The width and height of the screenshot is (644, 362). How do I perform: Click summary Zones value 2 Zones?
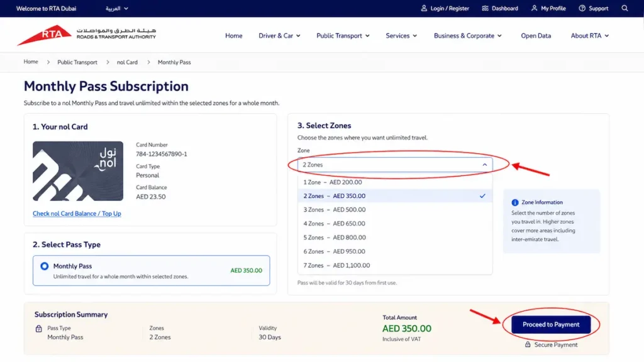point(160,337)
